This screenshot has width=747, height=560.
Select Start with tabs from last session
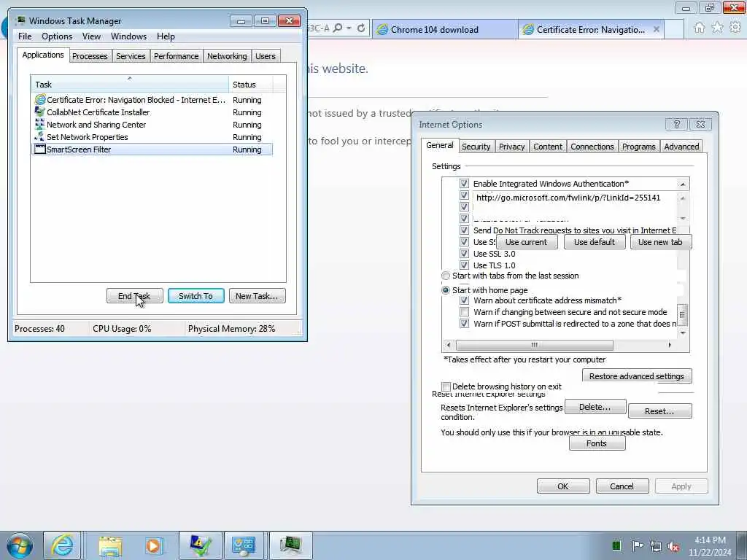click(x=446, y=276)
